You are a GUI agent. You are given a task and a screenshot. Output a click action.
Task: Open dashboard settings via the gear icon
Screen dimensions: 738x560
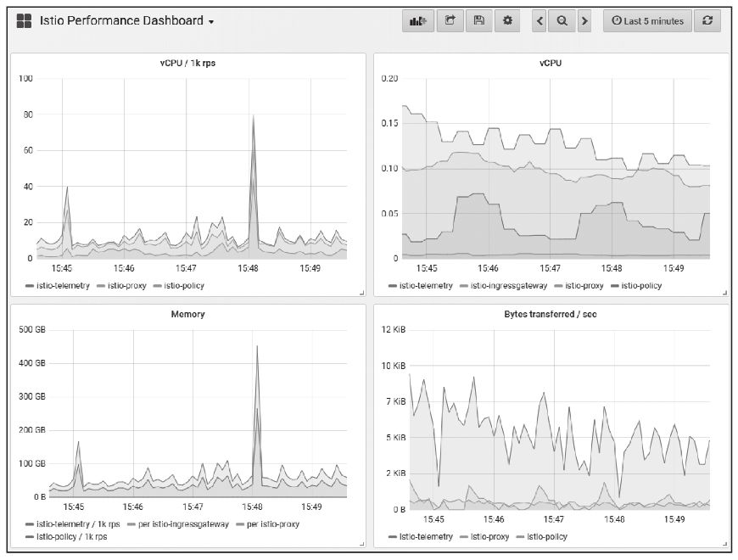pyautogui.click(x=507, y=21)
